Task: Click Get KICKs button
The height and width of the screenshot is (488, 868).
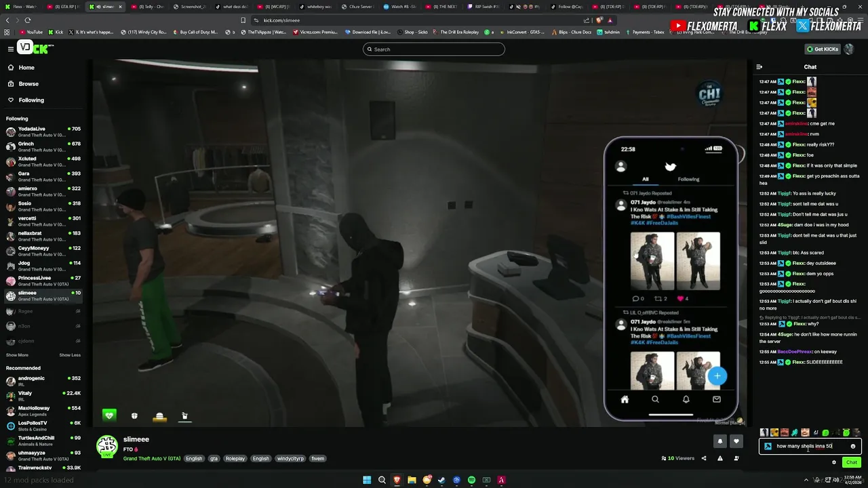Action: tap(823, 49)
